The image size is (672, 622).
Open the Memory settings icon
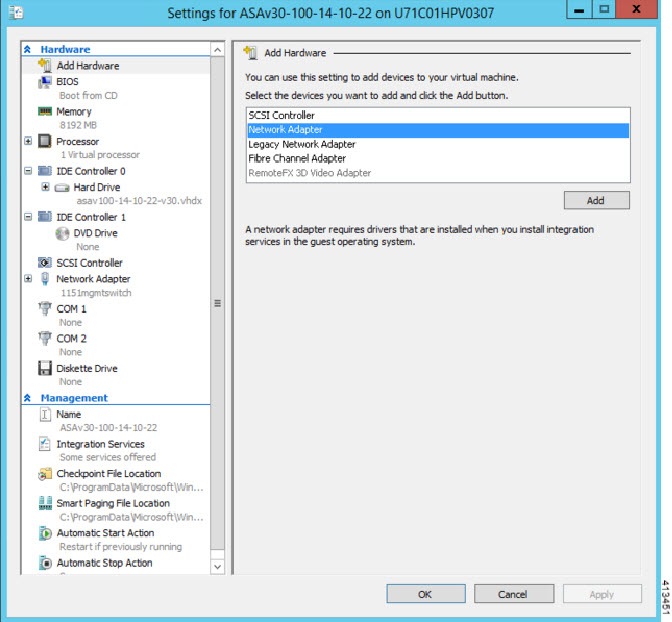pyautogui.click(x=45, y=111)
